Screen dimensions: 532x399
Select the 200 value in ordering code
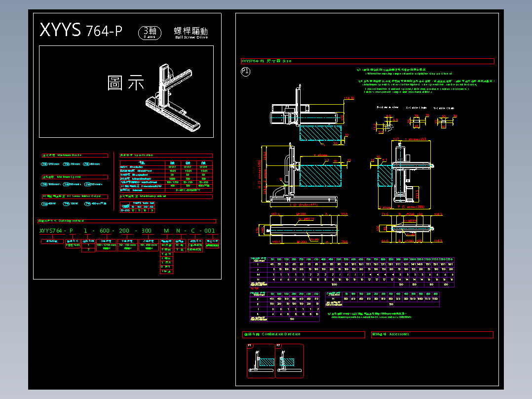click(x=124, y=231)
